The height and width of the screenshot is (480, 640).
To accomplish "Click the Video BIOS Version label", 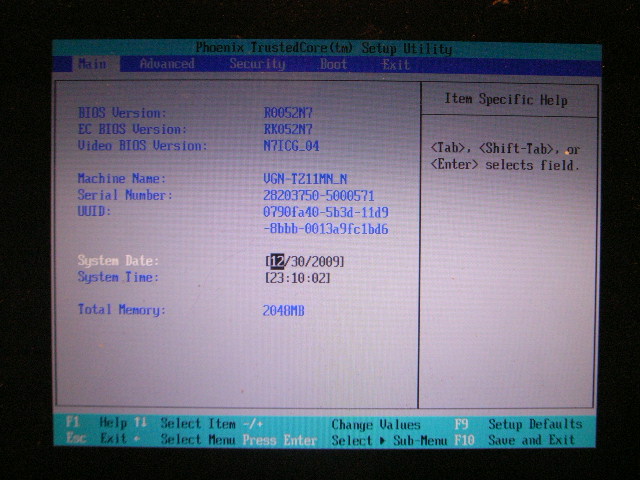I will click(x=142, y=146).
